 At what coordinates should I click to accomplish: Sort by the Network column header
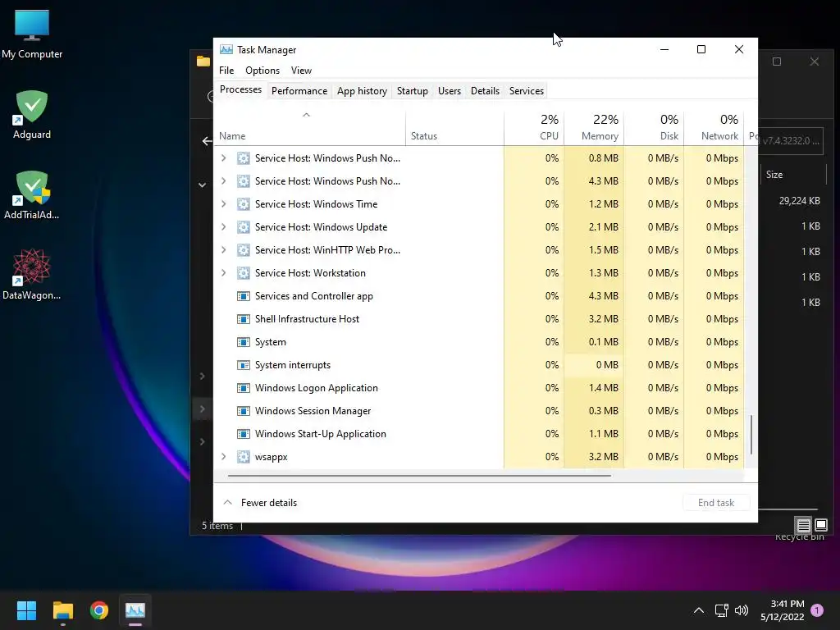pyautogui.click(x=714, y=129)
